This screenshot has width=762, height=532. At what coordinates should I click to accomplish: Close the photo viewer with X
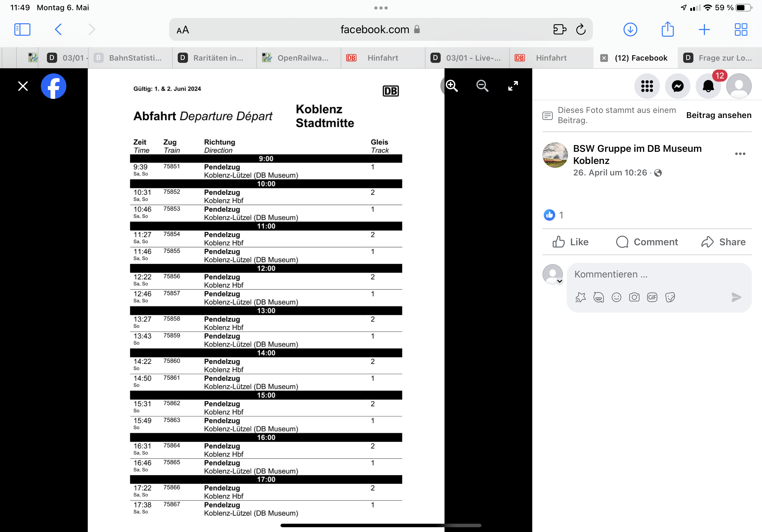[23, 86]
